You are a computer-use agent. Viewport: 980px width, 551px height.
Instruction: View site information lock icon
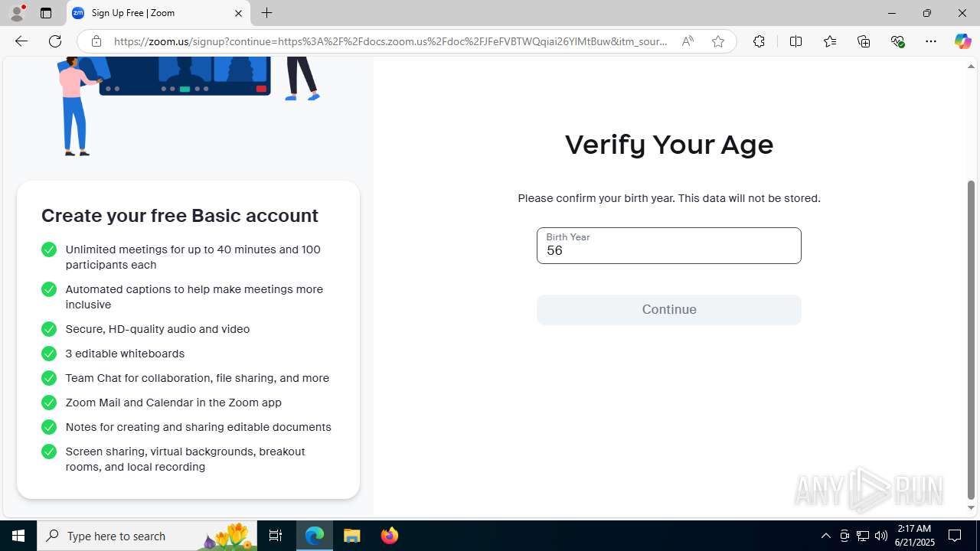coord(96,41)
